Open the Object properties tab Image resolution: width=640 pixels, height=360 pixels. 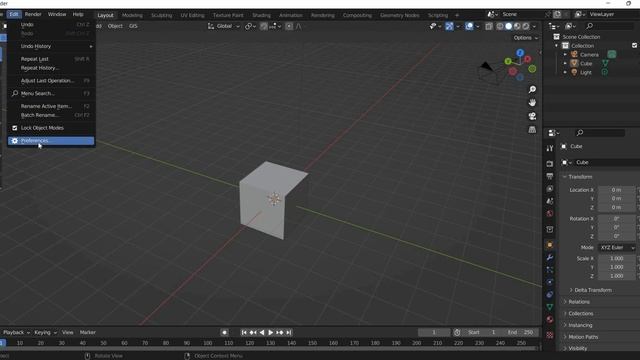click(550, 245)
